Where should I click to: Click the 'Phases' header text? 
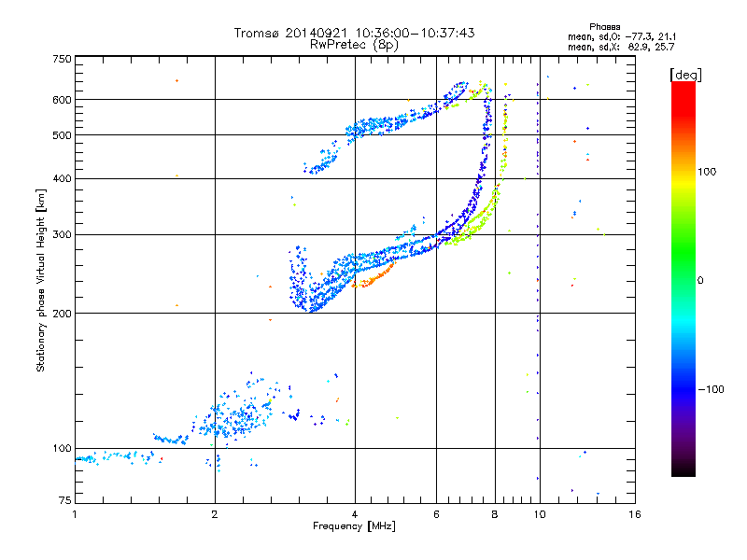604,27
